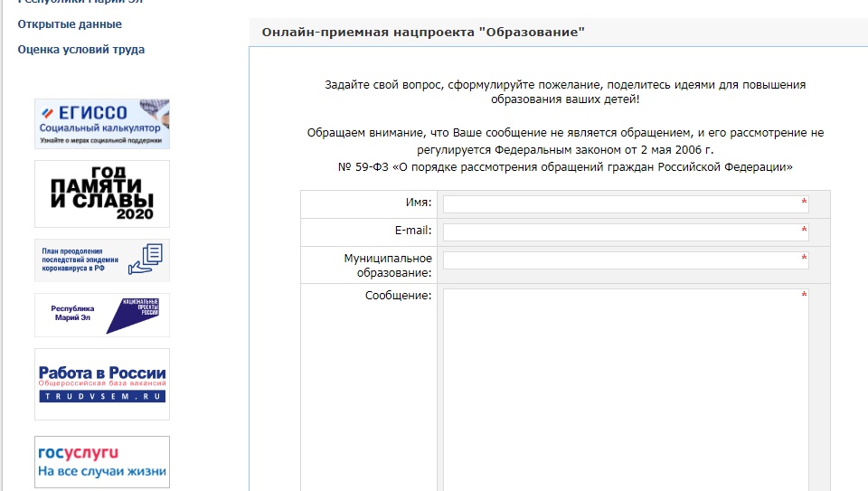Image resolution: width=868 pixels, height=491 pixels.
Task: Open the Госуслуги banner
Action: tap(101, 461)
